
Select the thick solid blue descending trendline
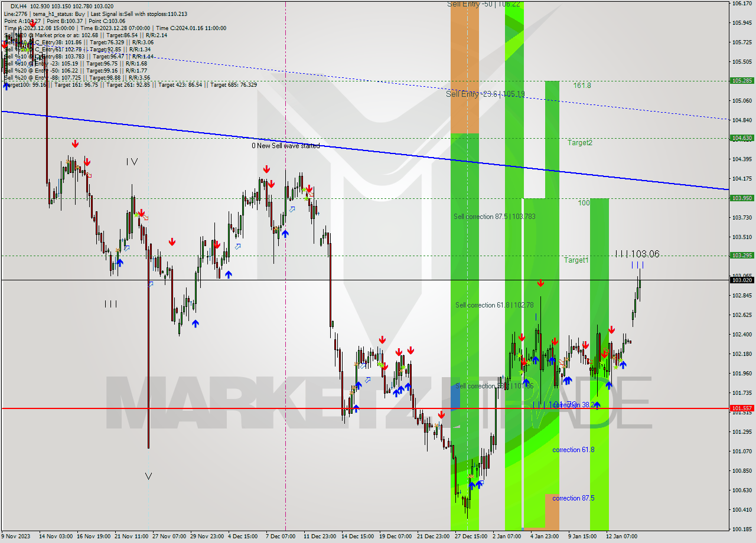point(364,150)
